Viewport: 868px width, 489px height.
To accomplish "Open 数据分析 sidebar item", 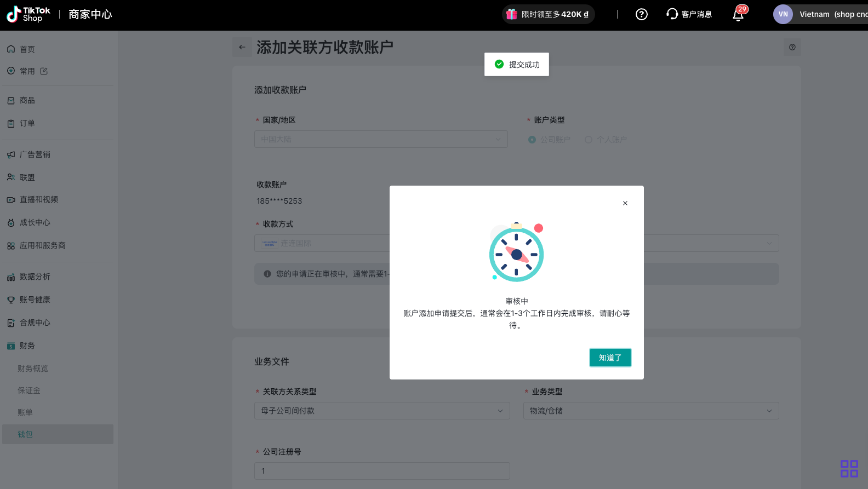I will pyautogui.click(x=35, y=277).
